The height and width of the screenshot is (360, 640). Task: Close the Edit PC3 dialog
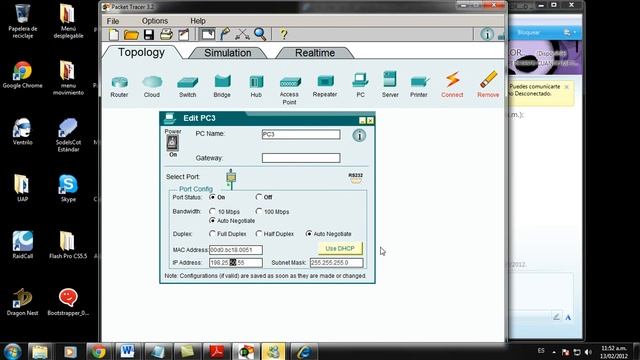point(370,120)
